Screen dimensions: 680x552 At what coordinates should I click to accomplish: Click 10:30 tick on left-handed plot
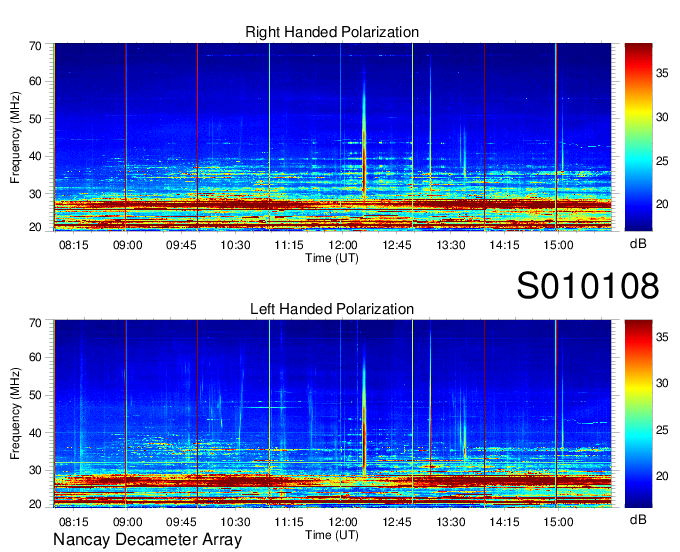235,522
